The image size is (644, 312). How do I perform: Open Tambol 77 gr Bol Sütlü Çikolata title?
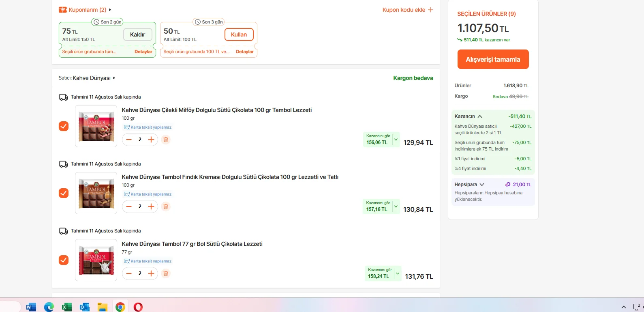[192, 244]
